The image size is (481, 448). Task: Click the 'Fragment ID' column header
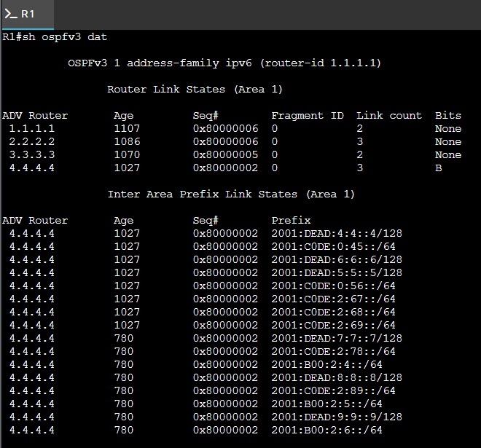308,116
